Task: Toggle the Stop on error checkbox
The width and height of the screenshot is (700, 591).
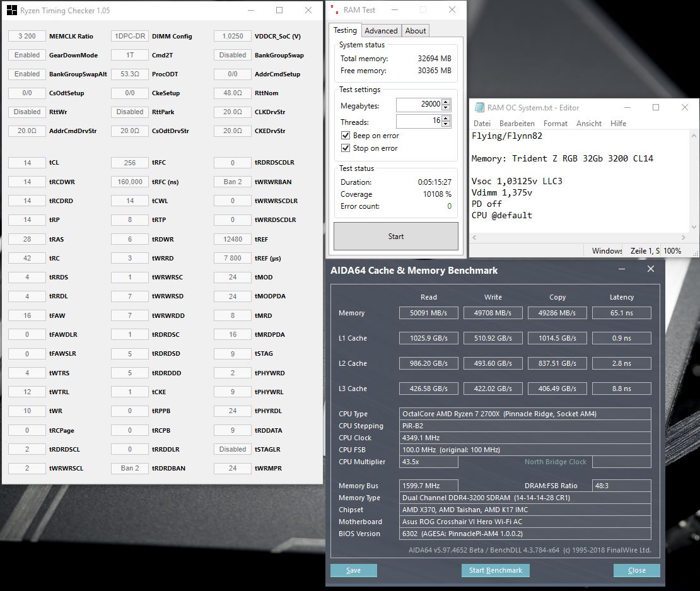Action: click(345, 148)
